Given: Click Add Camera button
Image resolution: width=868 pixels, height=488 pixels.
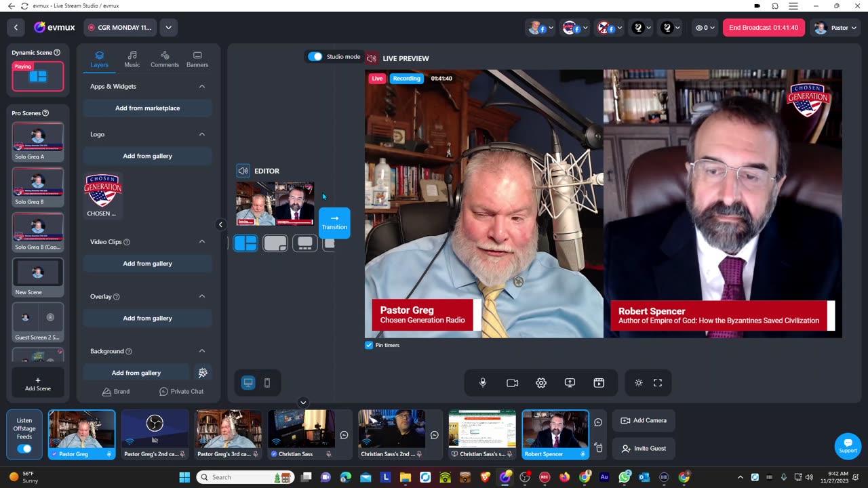Looking at the screenshot, I should 644,420.
